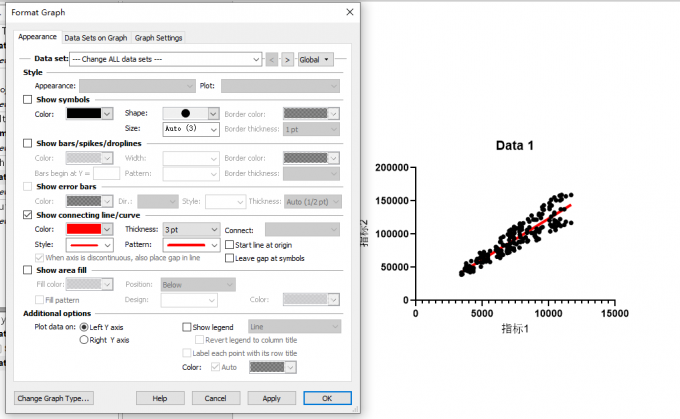680x419 pixels.
Task: Click the 100000 Y axis label
Action: [x=392, y=234]
